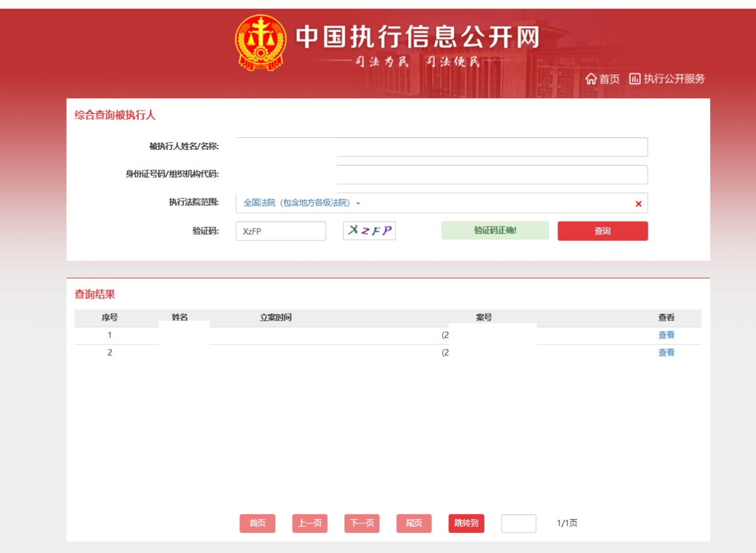
Task: Jump to last page with 尾页
Action: 414,523
